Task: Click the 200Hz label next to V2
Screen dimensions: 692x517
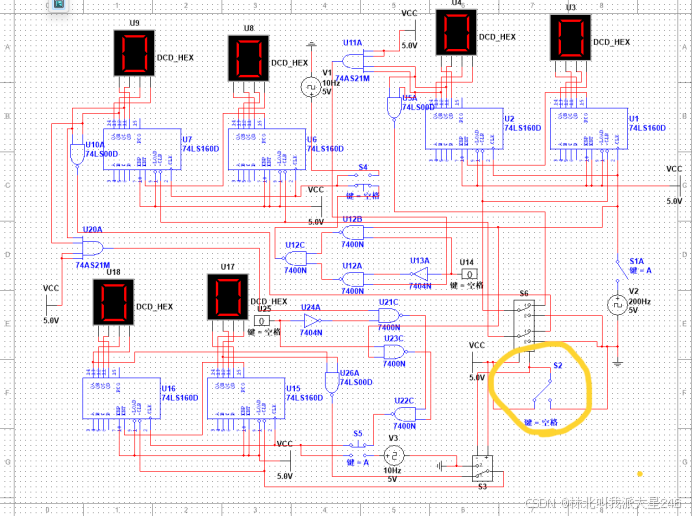Action: (639, 302)
